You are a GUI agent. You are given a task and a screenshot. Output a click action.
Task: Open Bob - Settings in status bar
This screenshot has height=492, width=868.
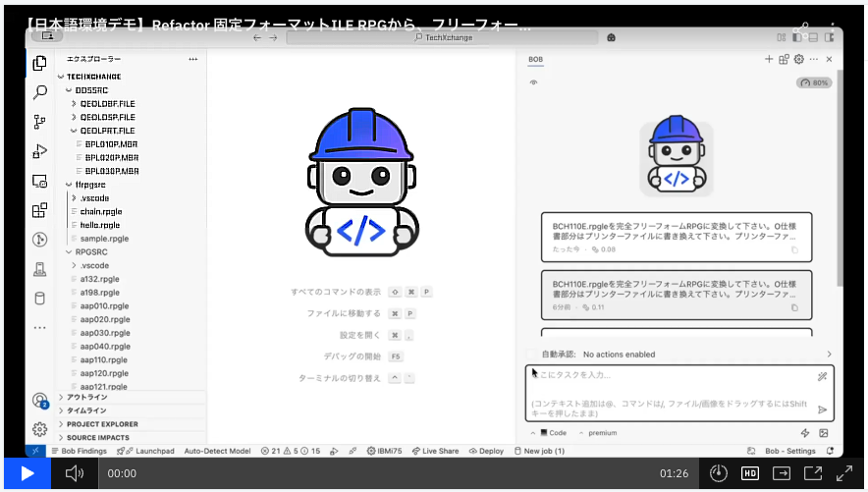(790, 451)
